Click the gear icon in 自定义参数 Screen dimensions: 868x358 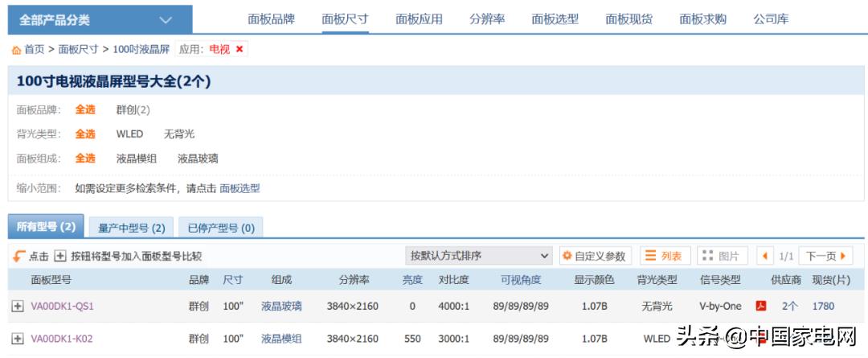tap(567, 256)
